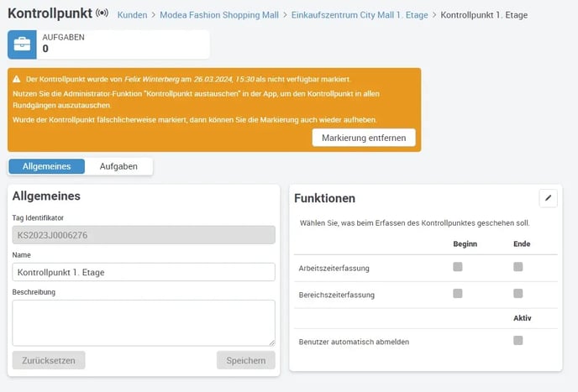Open the Kunden breadcrumb link
This screenshot has width=578, height=392.
(x=133, y=15)
